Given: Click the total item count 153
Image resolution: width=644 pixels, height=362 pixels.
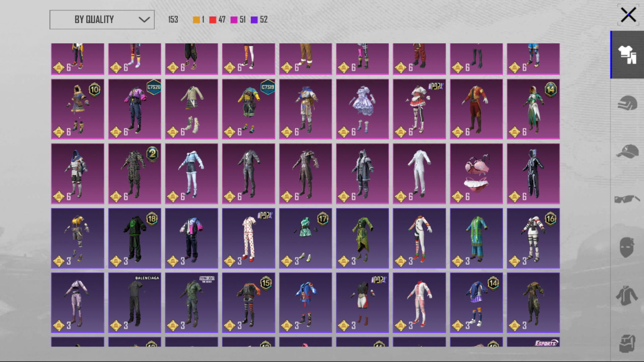Looking at the screenshot, I should coord(173,20).
